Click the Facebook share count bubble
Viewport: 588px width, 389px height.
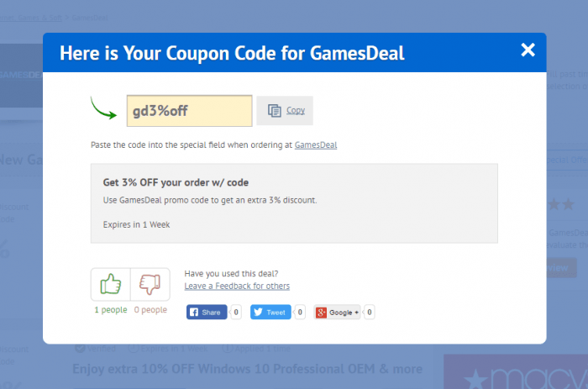click(236, 312)
